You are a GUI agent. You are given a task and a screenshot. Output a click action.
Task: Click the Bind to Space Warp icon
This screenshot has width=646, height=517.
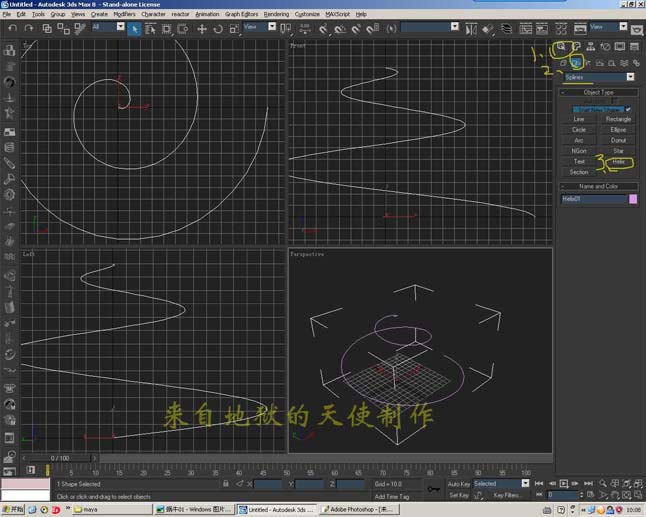80,28
